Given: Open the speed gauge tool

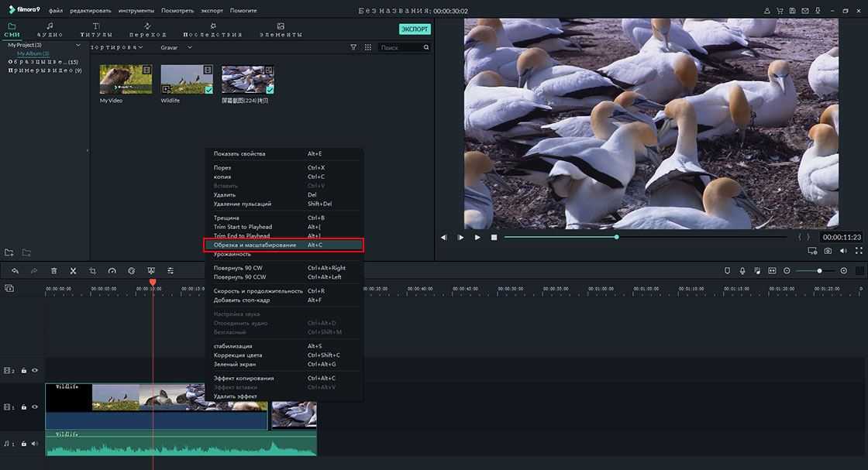Looking at the screenshot, I should [112, 270].
